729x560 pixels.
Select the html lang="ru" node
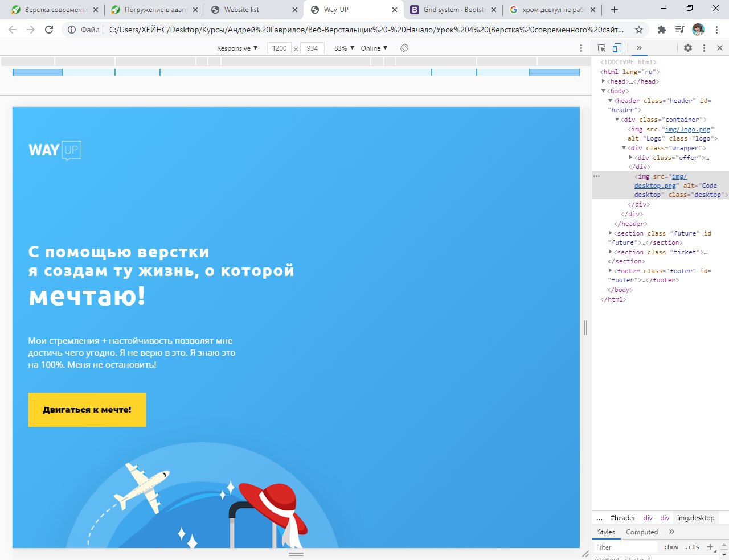630,72
